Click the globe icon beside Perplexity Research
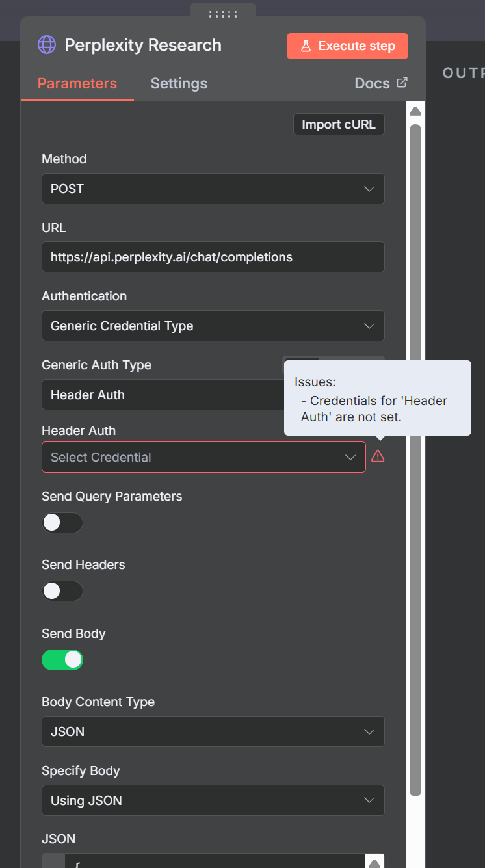 coord(47,45)
